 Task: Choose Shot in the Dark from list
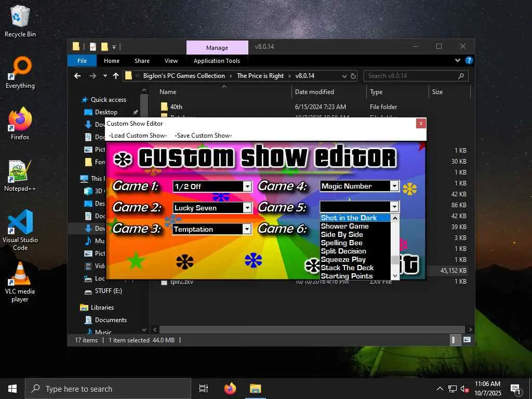[355, 218]
